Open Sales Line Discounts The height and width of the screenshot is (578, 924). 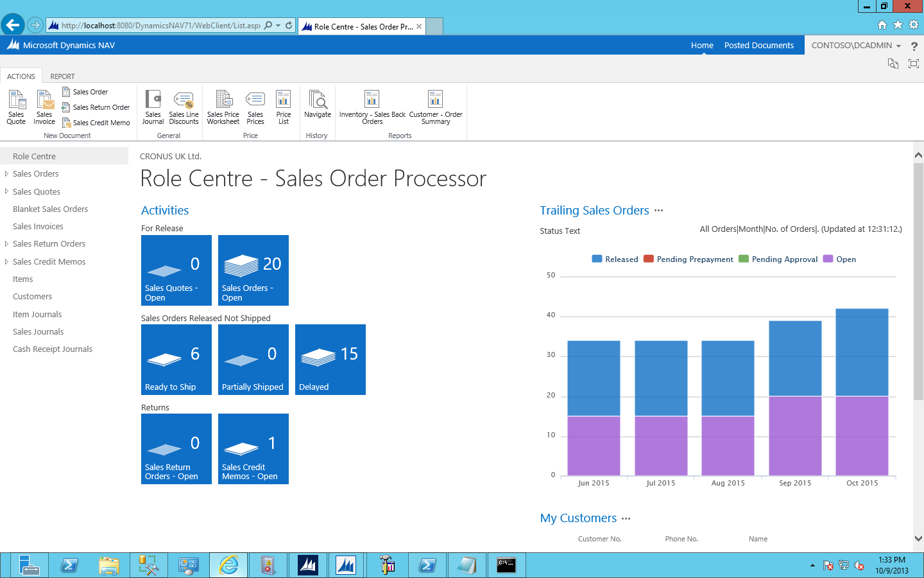[184, 107]
